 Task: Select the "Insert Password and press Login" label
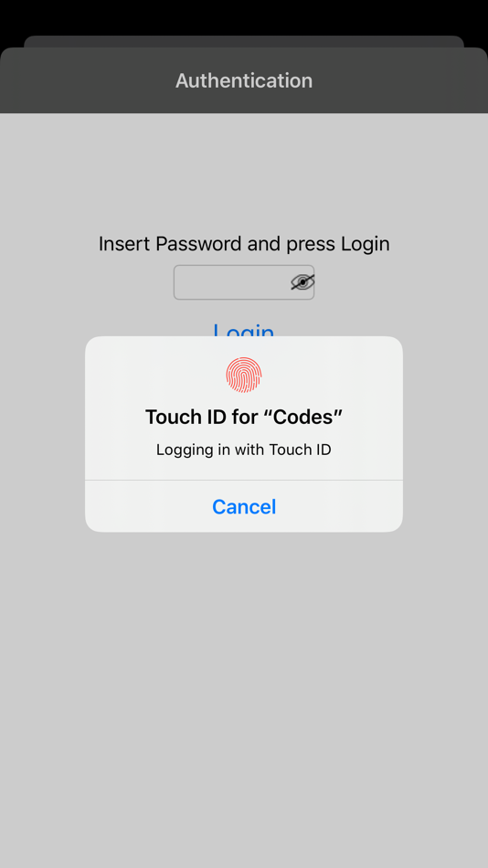pos(244,244)
